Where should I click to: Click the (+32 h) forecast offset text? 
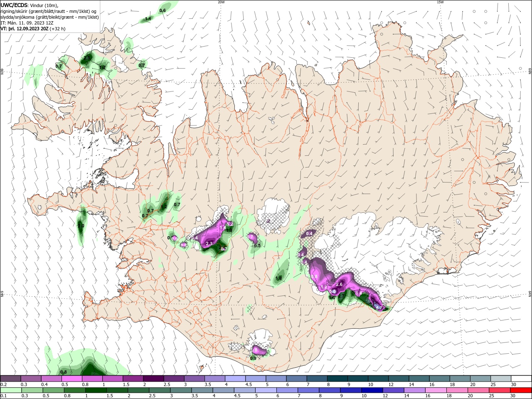(57, 29)
